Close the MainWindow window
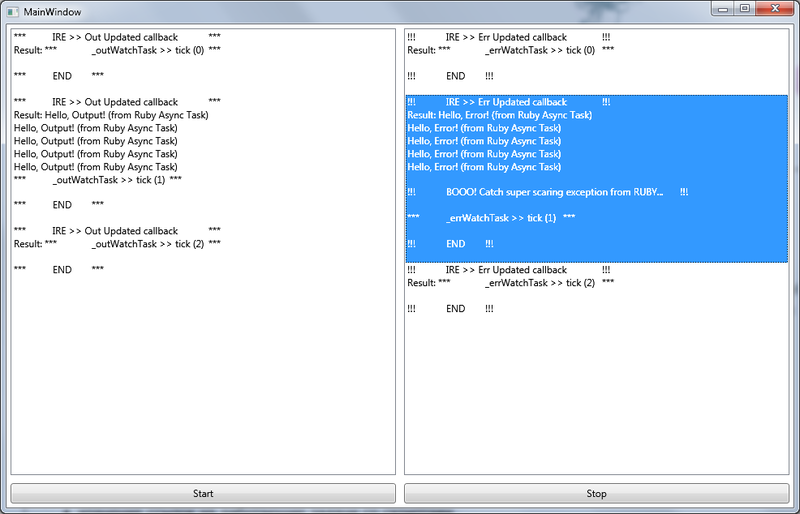The height and width of the screenshot is (514, 800). click(x=775, y=8)
